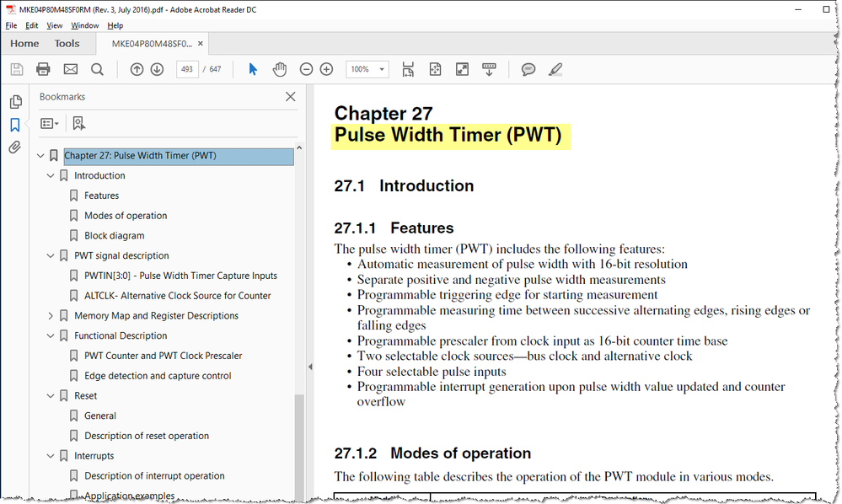Select the arrow Selection tool

tap(253, 69)
